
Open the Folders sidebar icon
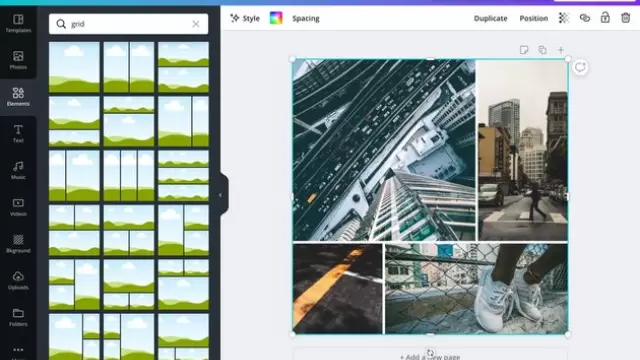18,317
